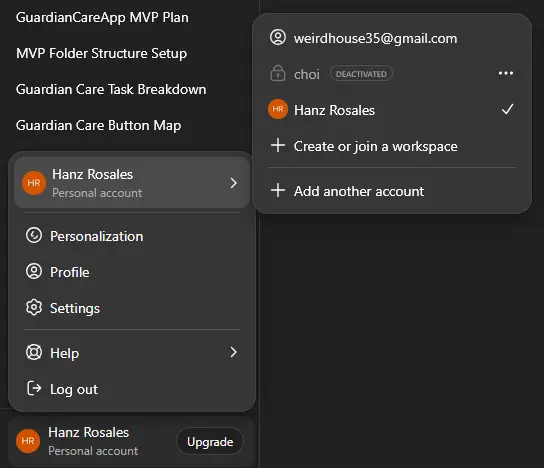This screenshot has height=468, width=544.
Task: Click the DEACTIVATED badge
Action: 361,74
